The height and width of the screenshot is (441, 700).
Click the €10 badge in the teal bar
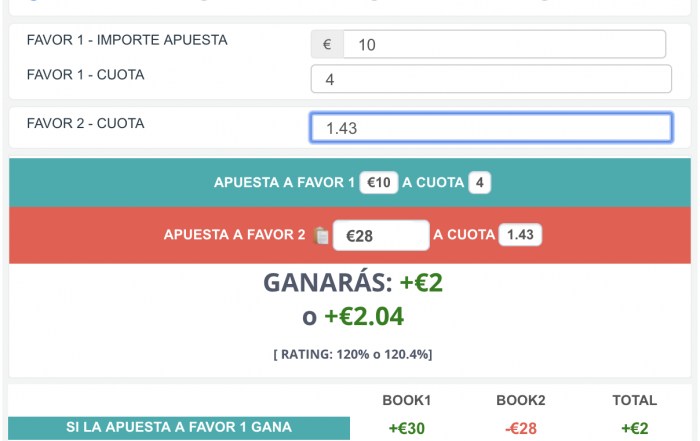pos(379,183)
